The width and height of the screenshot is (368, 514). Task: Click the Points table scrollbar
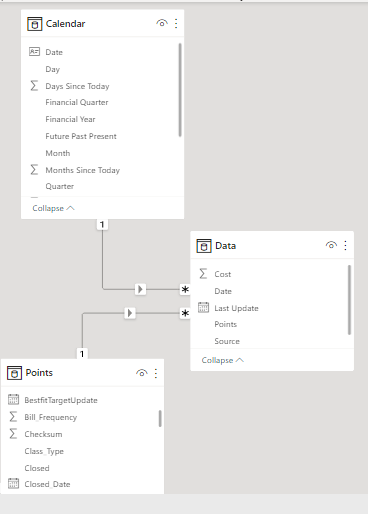click(160, 418)
